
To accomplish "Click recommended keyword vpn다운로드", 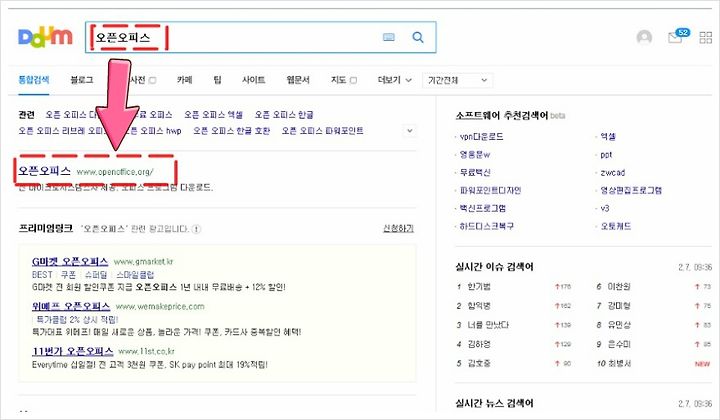I will (481, 136).
